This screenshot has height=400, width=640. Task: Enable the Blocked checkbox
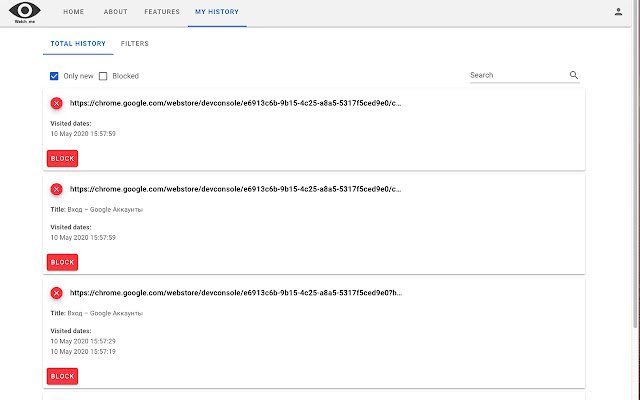pos(103,76)
